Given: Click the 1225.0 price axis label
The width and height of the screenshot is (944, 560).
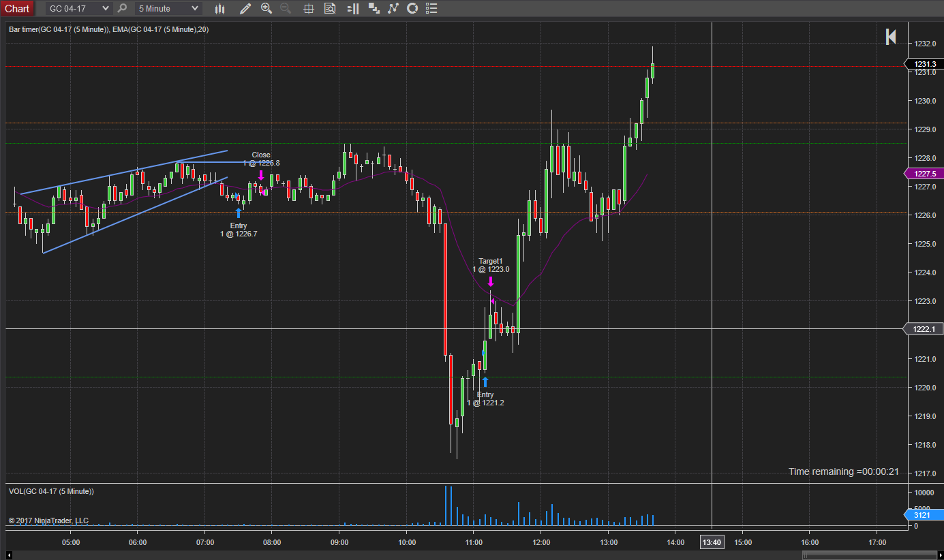Looking at the screenshot, I should point(924,244).
